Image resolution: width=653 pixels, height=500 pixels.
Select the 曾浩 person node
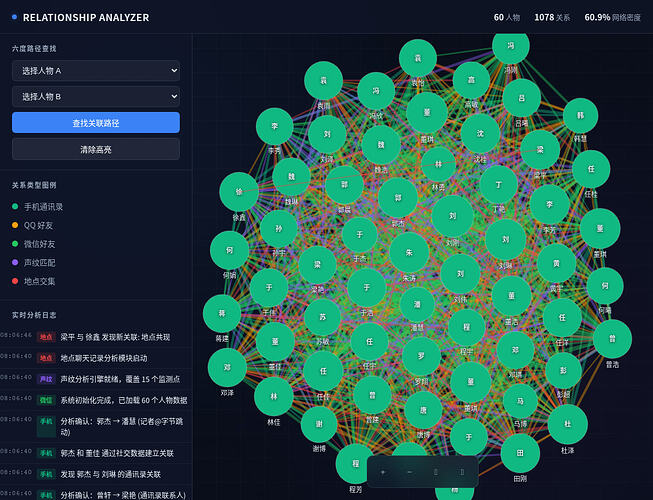pyautogui.click(x=612, y=339)
